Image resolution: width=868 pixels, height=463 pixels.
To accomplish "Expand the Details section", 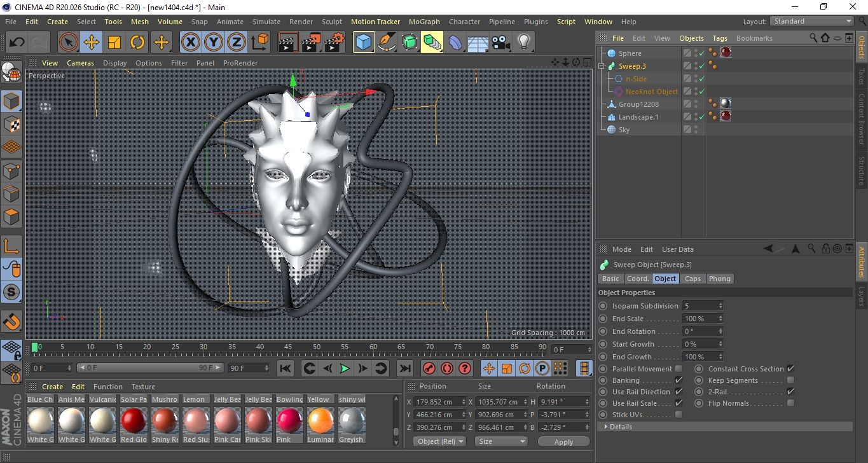I will [x=620, y=427].
